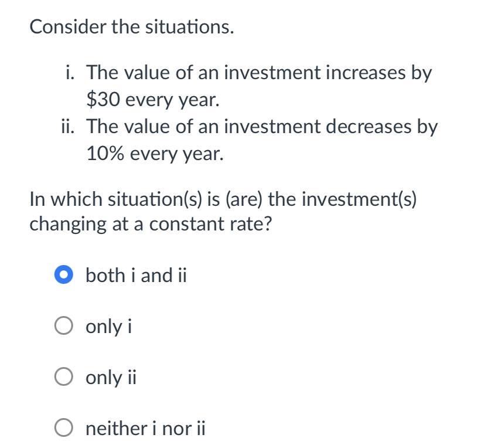Screen dimensions: 484x448
Task: Click the "Consider the situations." heading text
Action: click(x=132, y=26)
